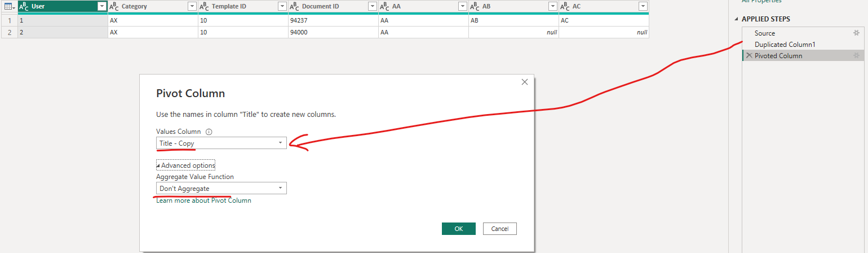Click Document ID cell 94000
868x253 pixels.
point(333,32)
